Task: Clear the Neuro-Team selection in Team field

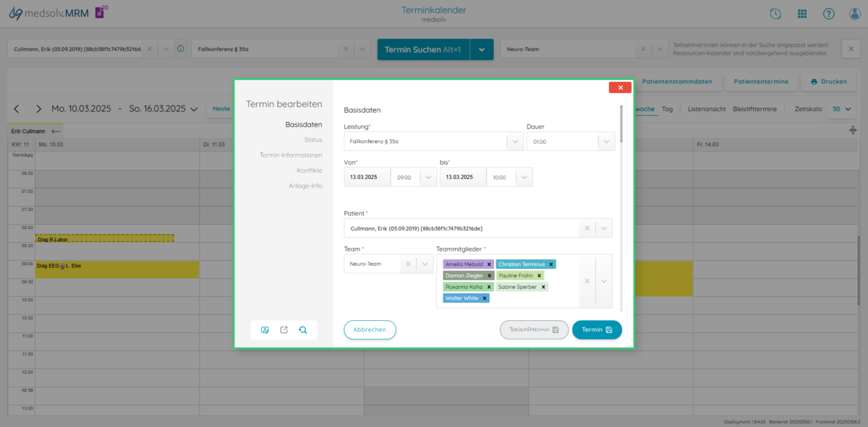Action: tap(408, 264)
